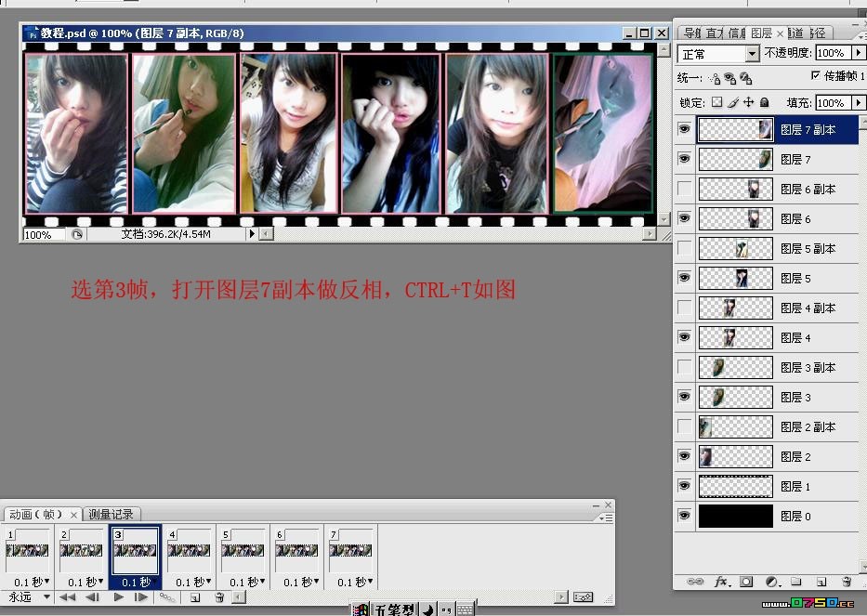Click link layers icon at panel bottom
The image size is (867, 616).
695,582
